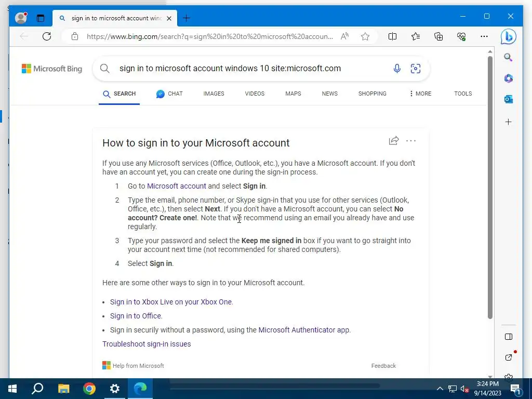Image resolution: width=532 pixels, height=399 pixels.
Task: Open Sign in to Office link
Action: click(136, 316)
